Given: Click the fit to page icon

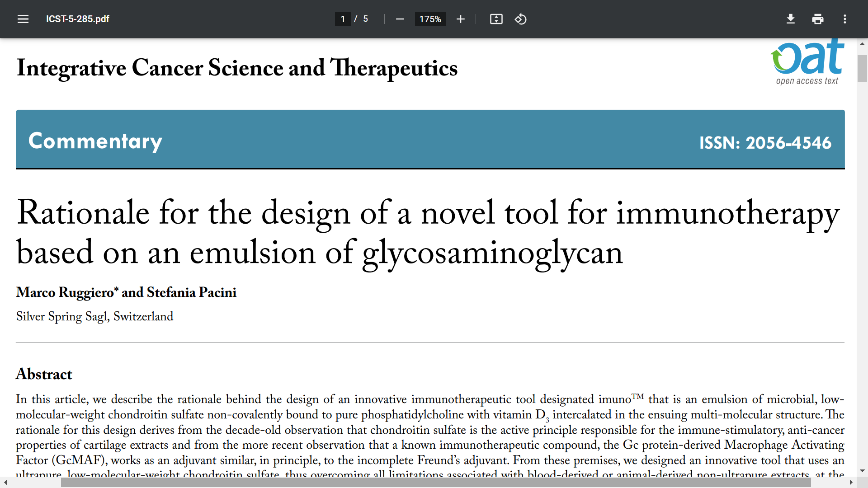Looking at the screenshot, I should click(x=496, y=19).
